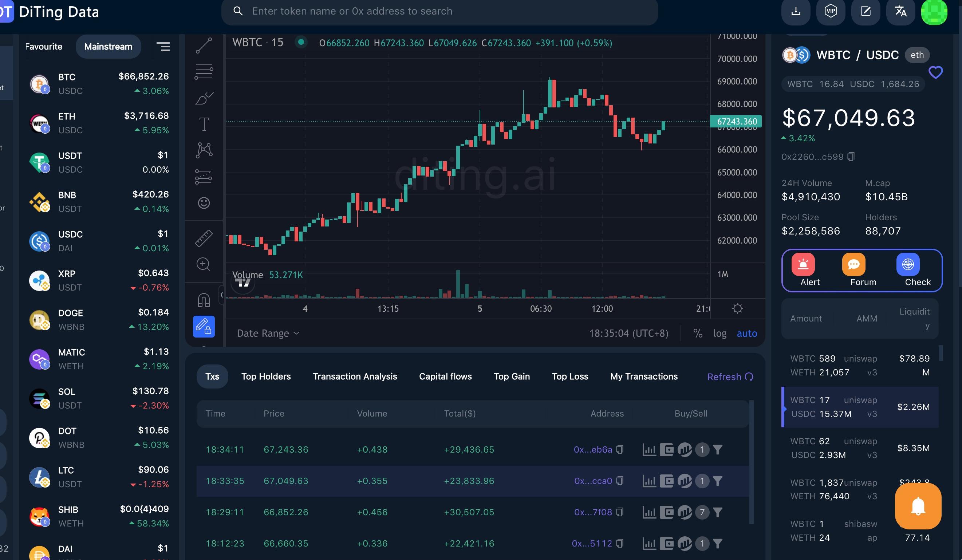Copy address 0x...eb6a

(x=620, y=449)
